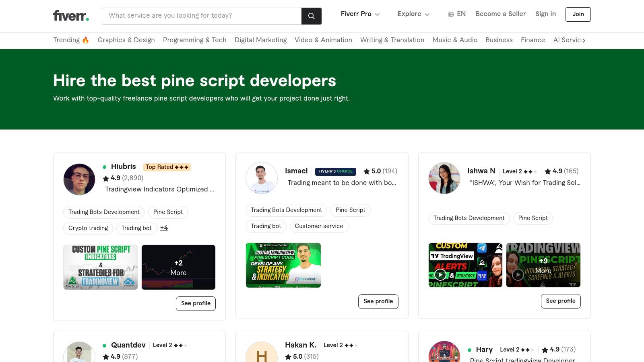Image resolution: width=644 pixels, height=362 pixels.
Task: Click the star icon beside Ismael's 5.0 rating
Action: [x=367, y=171]
